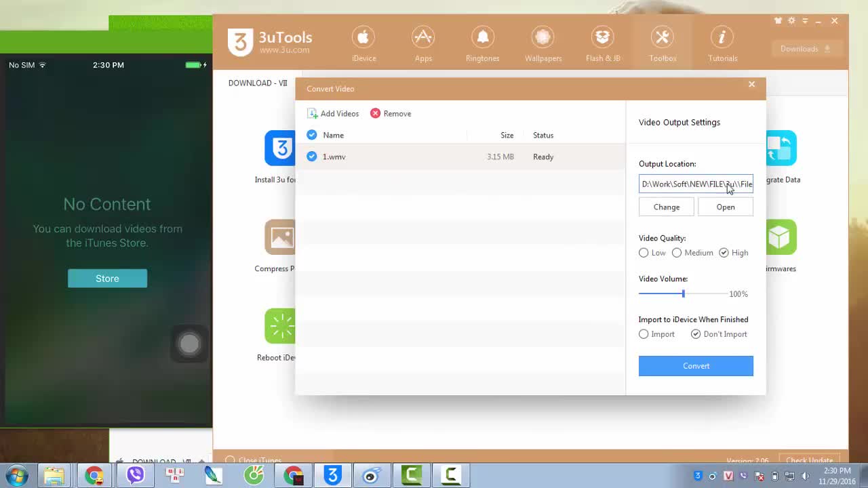Open the Tutorials section
Image resolution: width=868 pixels, height=488 pixels.
point(722,45)
